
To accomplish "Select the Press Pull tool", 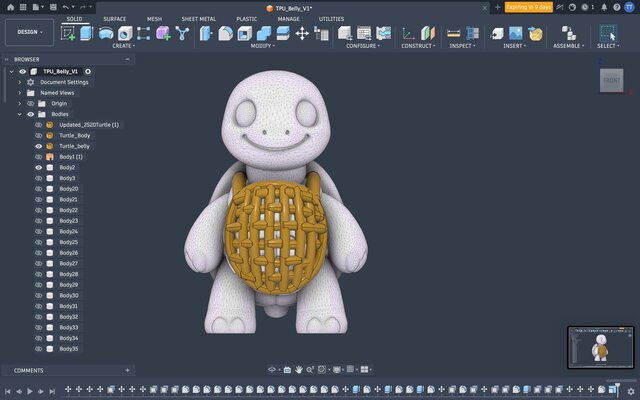I will tap(206, 33).
